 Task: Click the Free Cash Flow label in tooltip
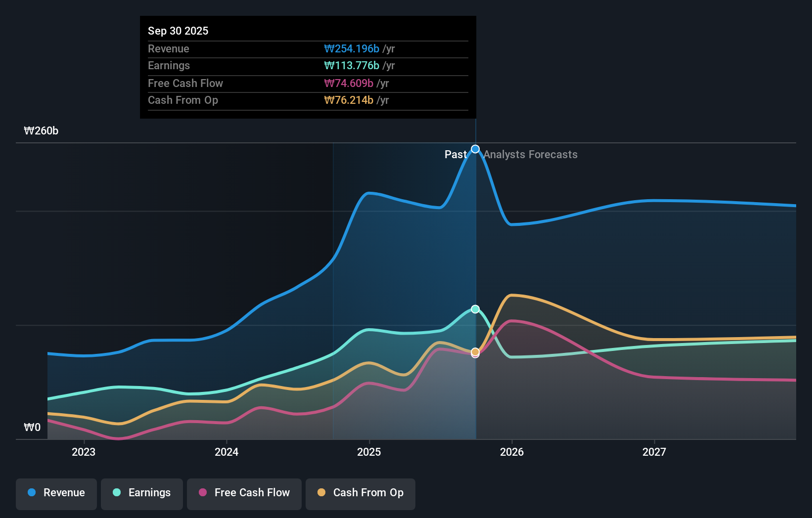coord(185,84)
